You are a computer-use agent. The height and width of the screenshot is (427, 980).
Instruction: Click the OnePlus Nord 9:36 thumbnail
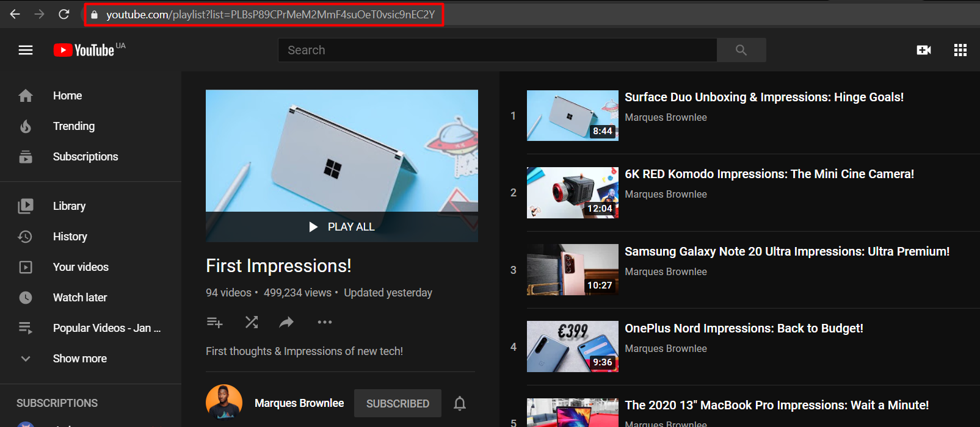(x=573, y=346)
